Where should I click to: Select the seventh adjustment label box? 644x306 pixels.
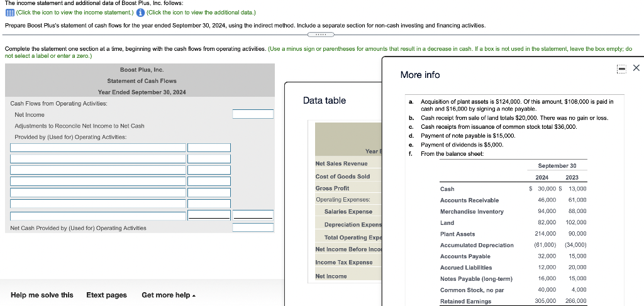coord(98,216)
